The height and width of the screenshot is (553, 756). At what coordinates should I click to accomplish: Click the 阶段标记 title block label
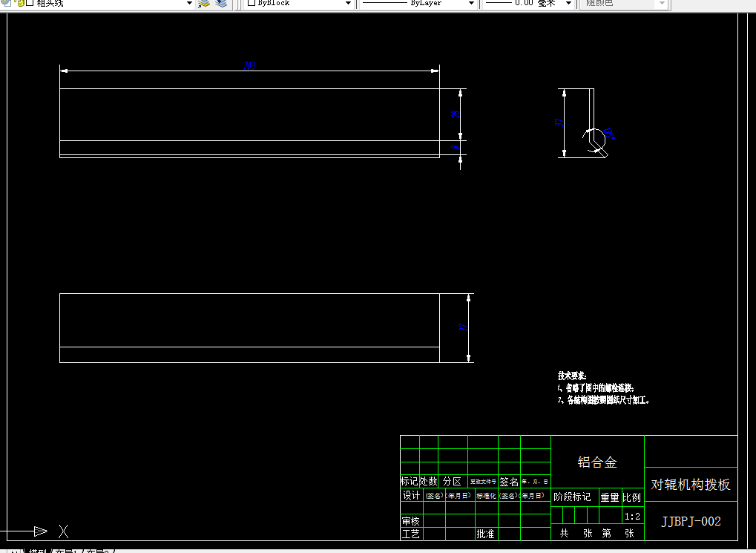tap(572, 497)
